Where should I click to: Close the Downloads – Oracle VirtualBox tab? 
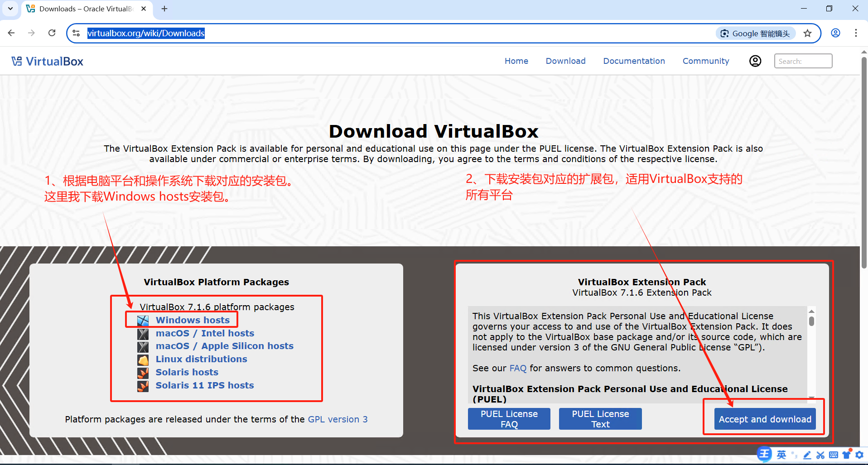point(144,9)
